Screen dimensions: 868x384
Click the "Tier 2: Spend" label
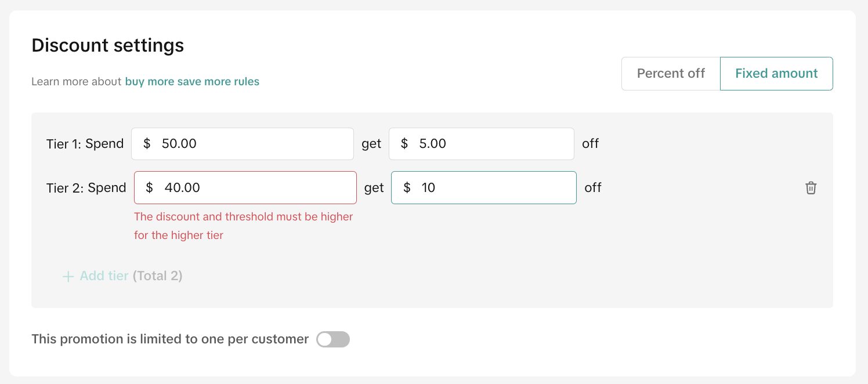coord(86,188)
